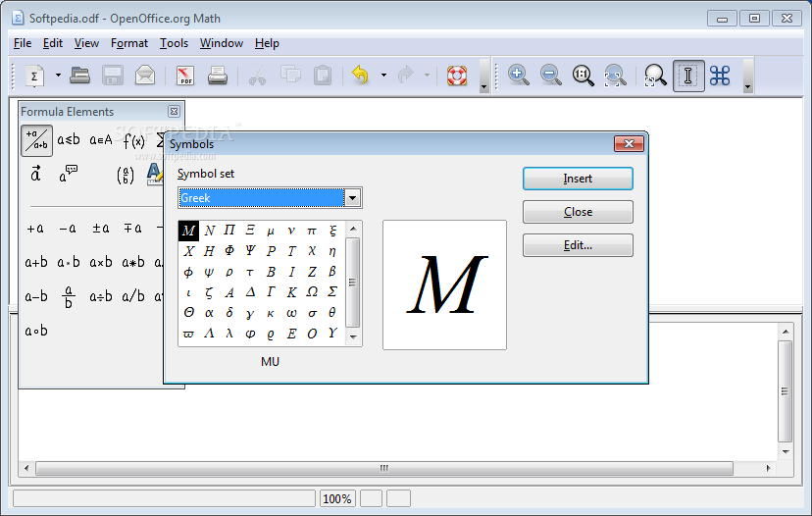Select the lowercase pi π symbol
812x516 pixels.
pos(312,231)
